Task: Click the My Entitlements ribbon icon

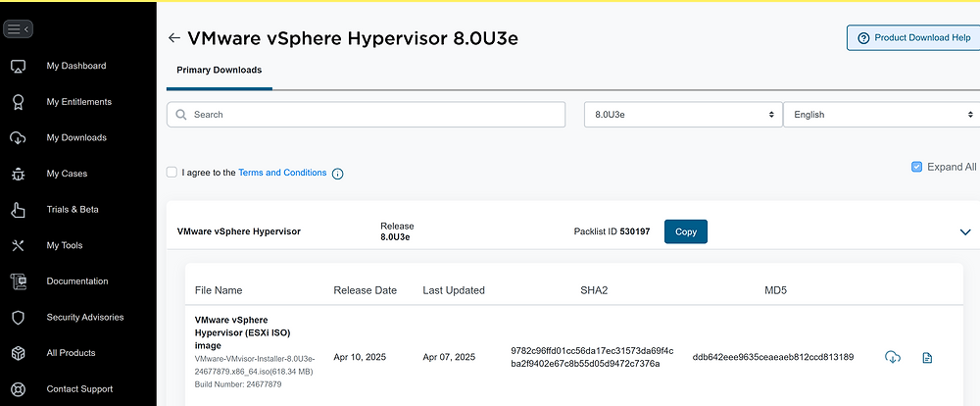Action: click(18, 102)
